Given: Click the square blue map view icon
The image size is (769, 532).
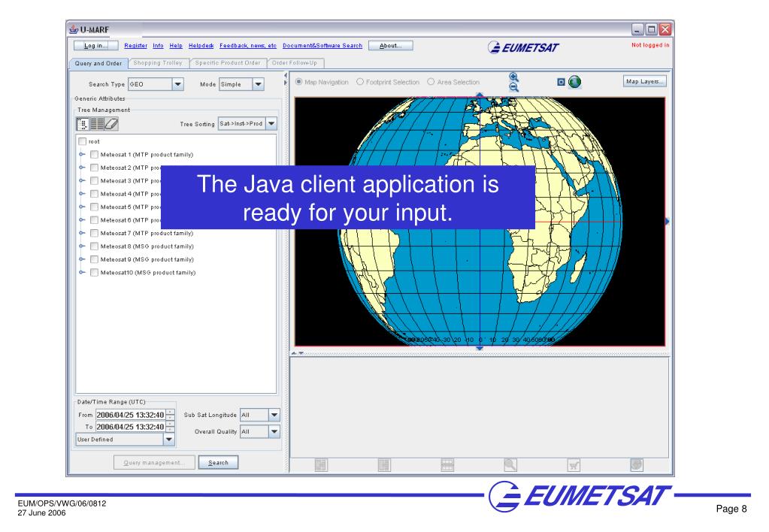Looking at the screenshot, I should [561, 82].
